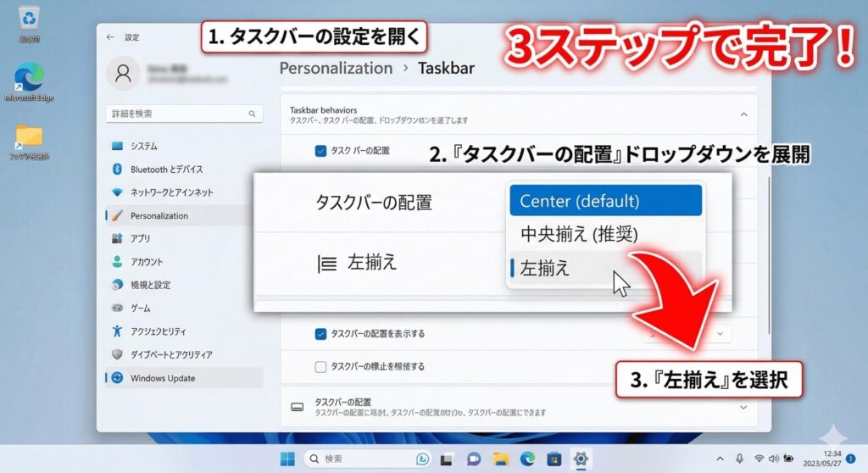Open the システム settings category

[144, 147]
